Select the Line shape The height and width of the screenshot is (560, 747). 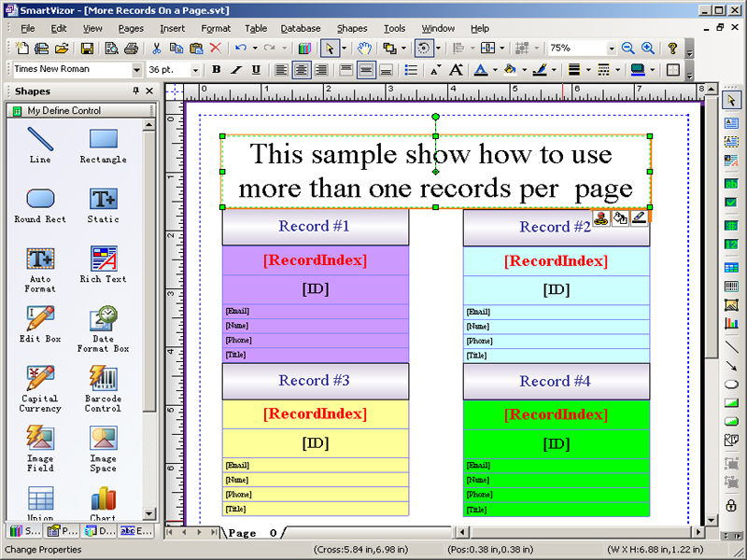coord(40,146)
